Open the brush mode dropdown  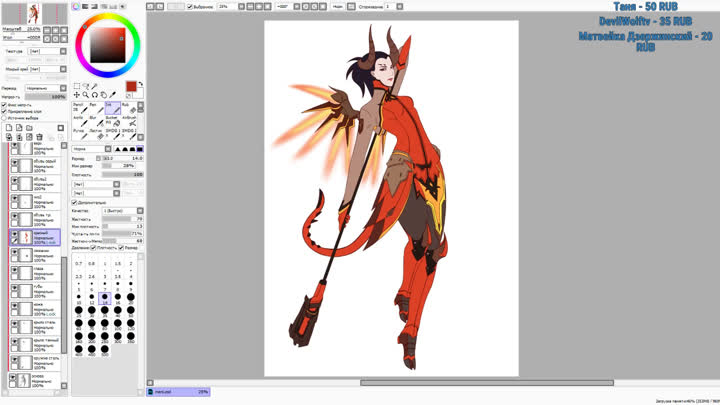(91, 149)
